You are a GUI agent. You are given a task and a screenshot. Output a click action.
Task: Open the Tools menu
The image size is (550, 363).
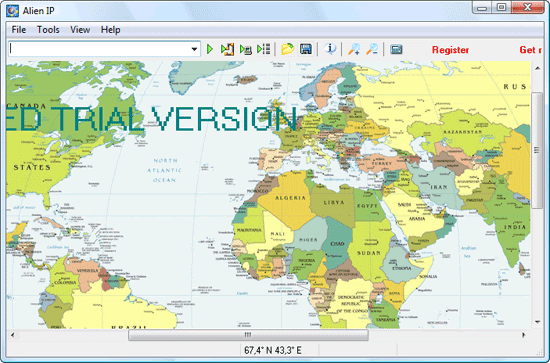coord(48,30)
